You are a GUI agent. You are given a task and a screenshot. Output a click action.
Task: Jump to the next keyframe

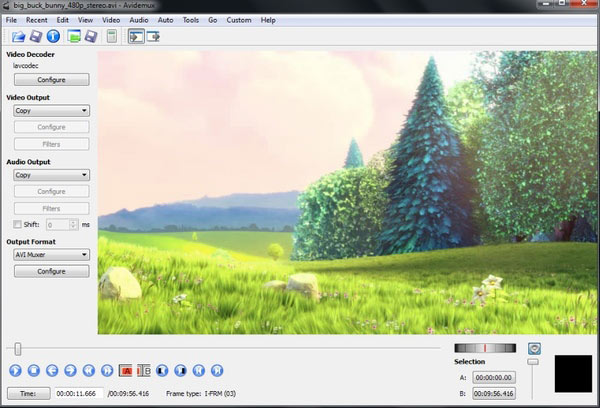point(107,370)
